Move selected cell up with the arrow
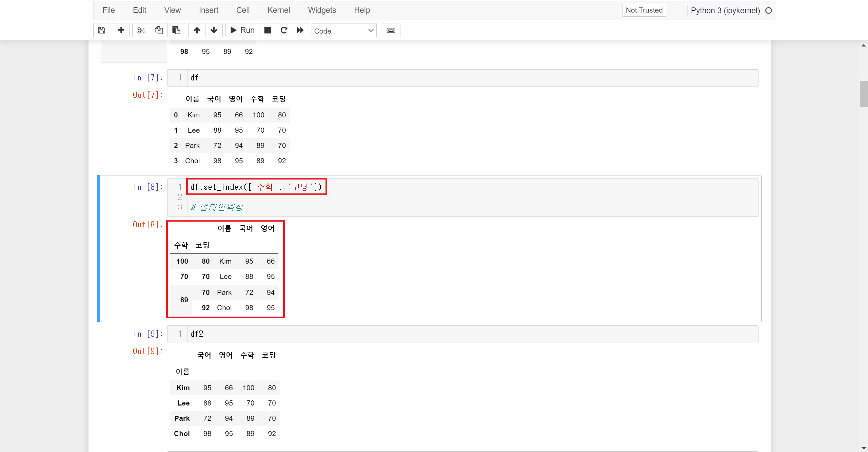The width and height of the screenshot is (868, 452). point(197,30)
